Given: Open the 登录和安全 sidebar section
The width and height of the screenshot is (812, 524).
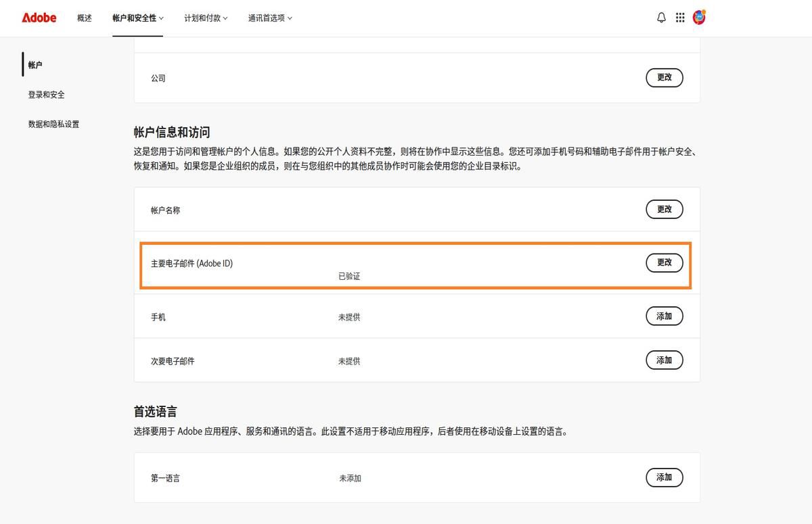Looking at the screenshot, I should tap(45, 95).
